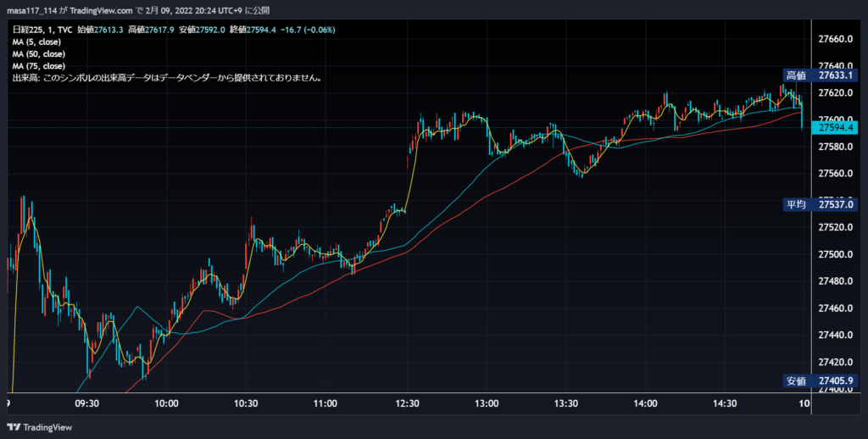Click the 安値 27405.9 price label

pos(821,381)
